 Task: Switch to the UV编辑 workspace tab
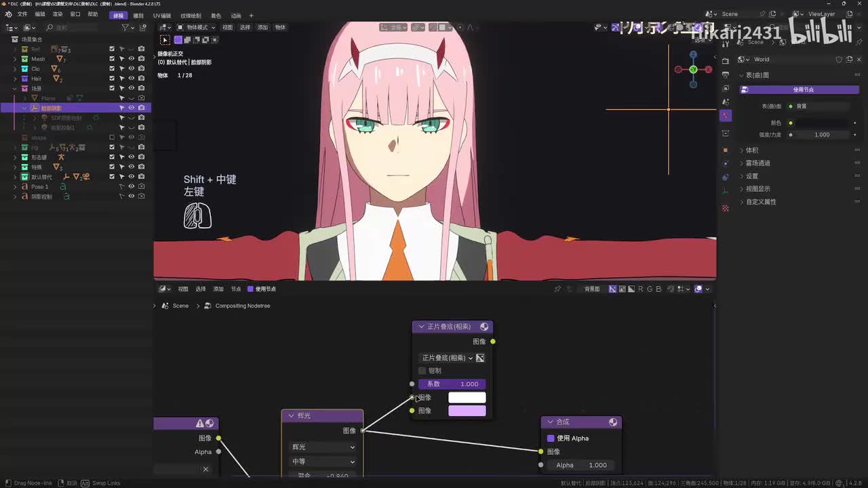pyautogui.click(x=162, y=16)
